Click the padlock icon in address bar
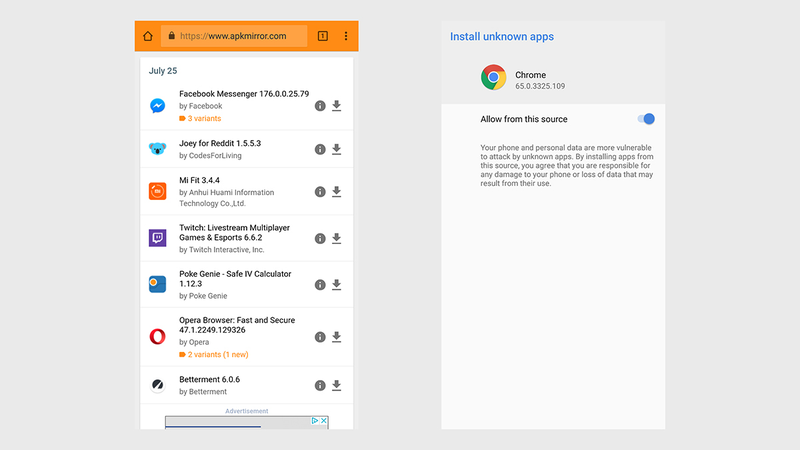800x450 pixels. coord(171,36)
